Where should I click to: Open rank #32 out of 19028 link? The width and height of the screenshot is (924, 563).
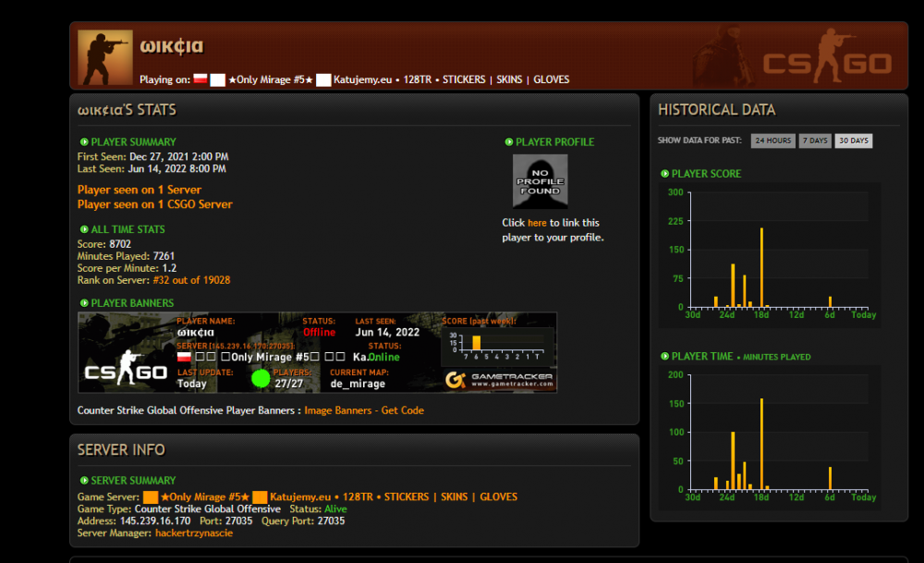pyautogui.click(x=191, y=280)
